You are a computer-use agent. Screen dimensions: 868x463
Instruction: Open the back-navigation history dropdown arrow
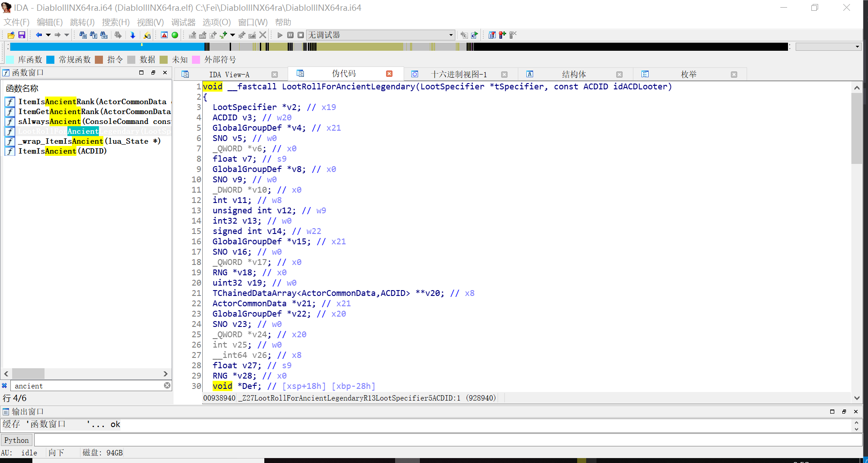48,35
